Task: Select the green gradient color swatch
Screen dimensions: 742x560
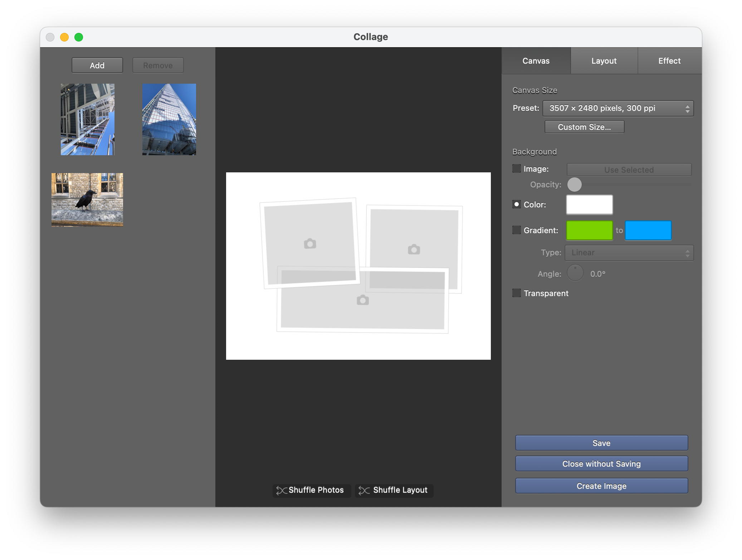Action: tap(590, 230)
